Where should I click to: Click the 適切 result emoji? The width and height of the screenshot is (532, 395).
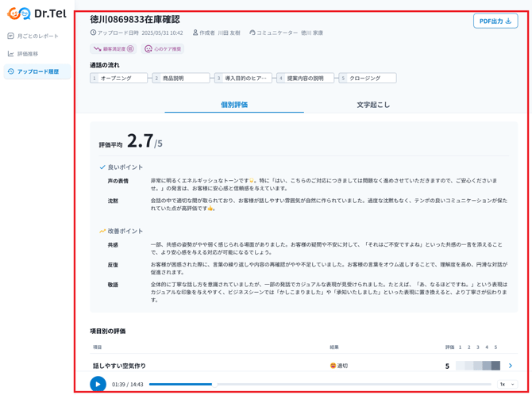[x=333, y=366]
